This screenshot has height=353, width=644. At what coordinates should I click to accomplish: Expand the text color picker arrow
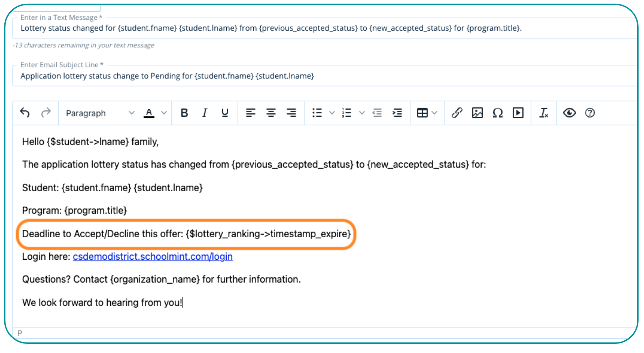point(164,113)
